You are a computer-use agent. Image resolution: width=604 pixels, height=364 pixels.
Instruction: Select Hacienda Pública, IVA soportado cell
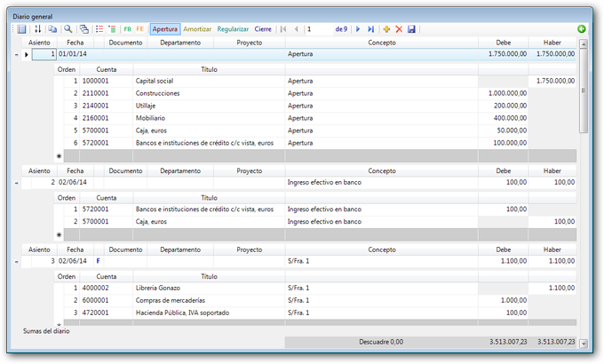(209, 313)
